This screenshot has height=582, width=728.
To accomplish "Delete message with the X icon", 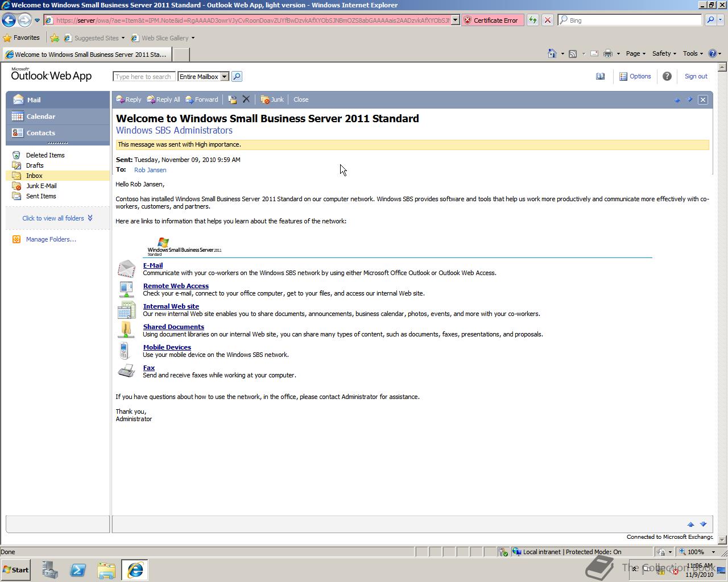I will (246, 99).
